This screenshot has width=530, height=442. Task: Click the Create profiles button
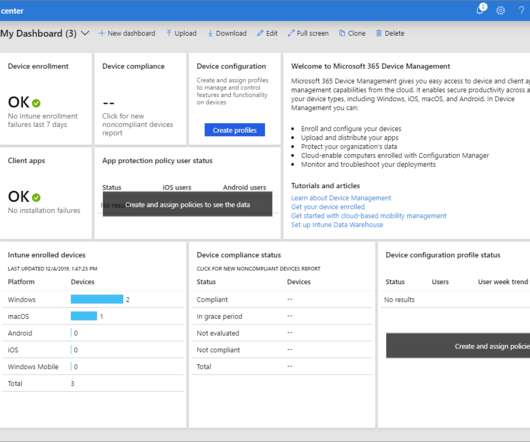pyautogui.click(x=235, y=130)
